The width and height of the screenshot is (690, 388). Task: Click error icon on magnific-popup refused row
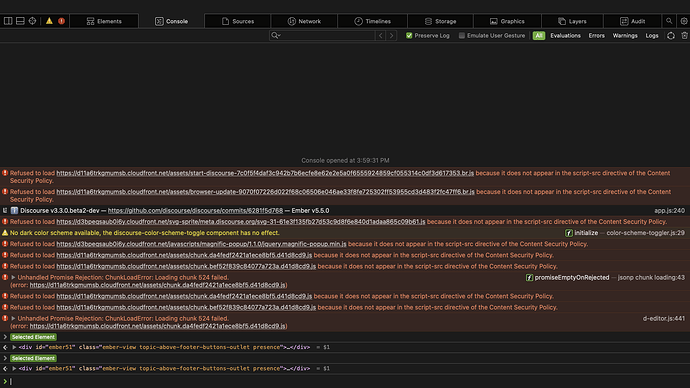point(5,244)
